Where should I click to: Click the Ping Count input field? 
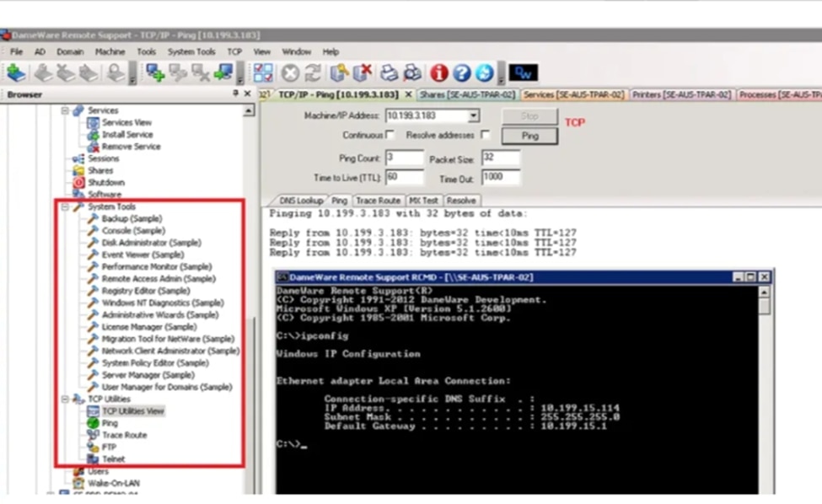(404, 157)
